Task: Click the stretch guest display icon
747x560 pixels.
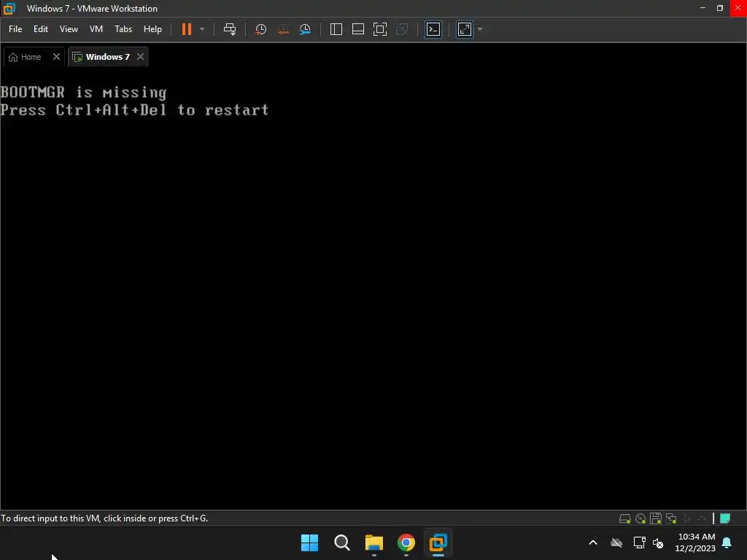Action: [465, 29]
